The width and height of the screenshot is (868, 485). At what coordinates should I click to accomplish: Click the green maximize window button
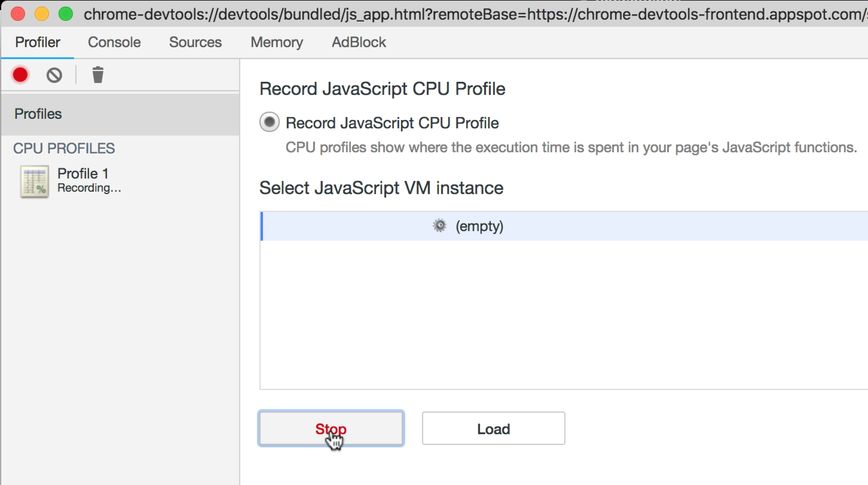coord(66,14)
